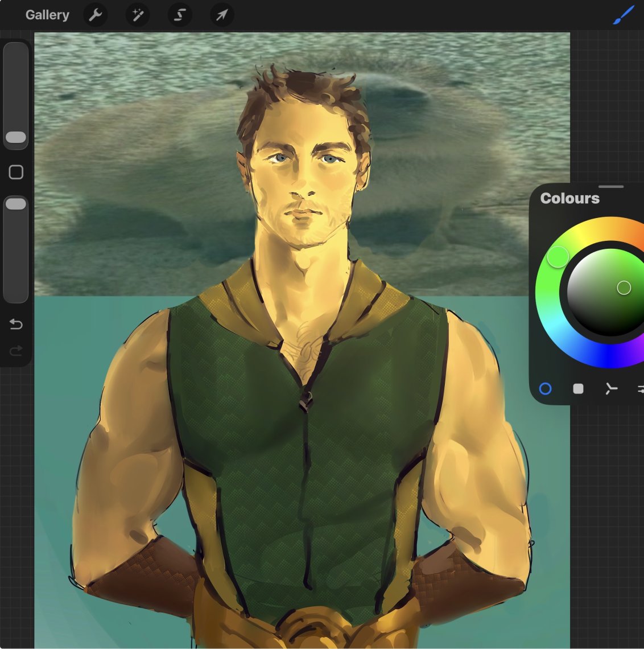Switch to the Classic square colour tab
The width and height of the screenshot is (644, 649).
[x=578, y=389]
